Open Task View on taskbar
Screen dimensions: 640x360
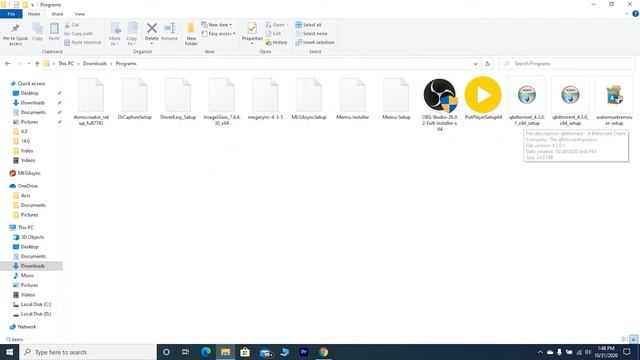(185, 352)
